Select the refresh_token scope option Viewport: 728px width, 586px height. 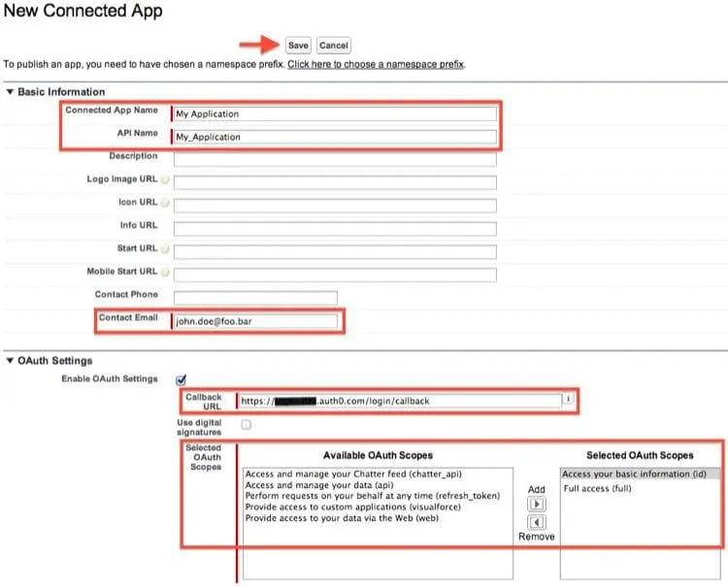click(373, 495)
